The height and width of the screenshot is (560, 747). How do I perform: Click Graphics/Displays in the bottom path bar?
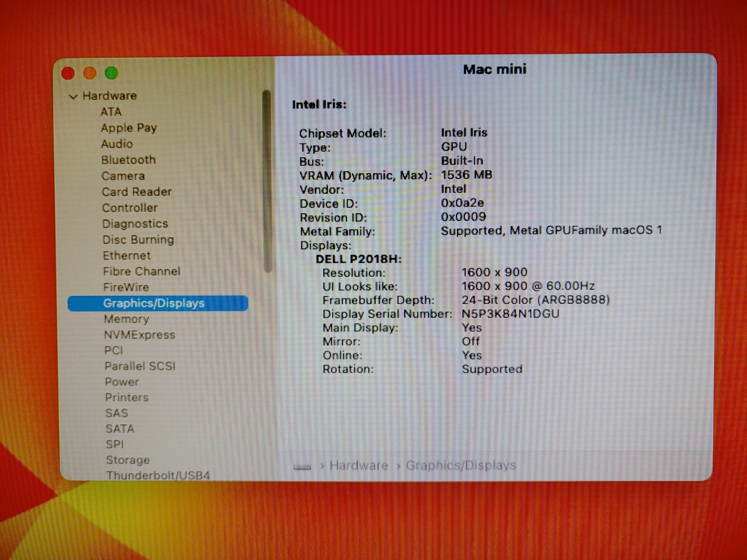461,465
